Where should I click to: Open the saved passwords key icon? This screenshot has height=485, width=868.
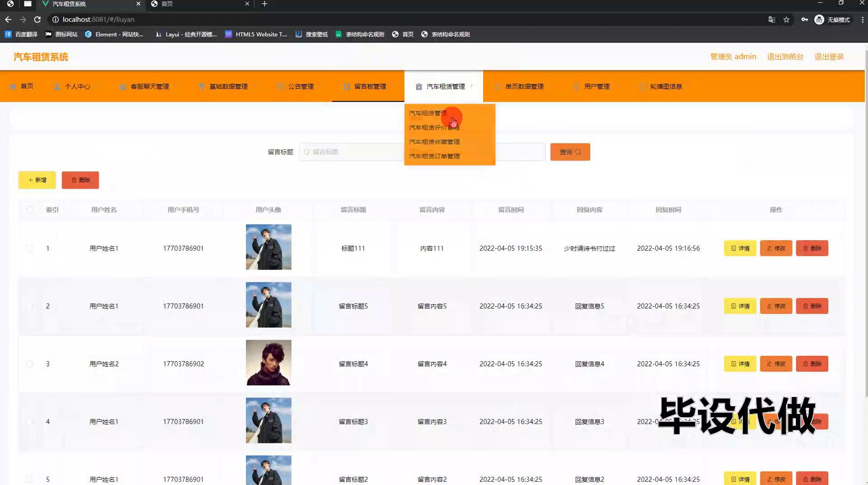pyautogui.click(x=804, y=19)
